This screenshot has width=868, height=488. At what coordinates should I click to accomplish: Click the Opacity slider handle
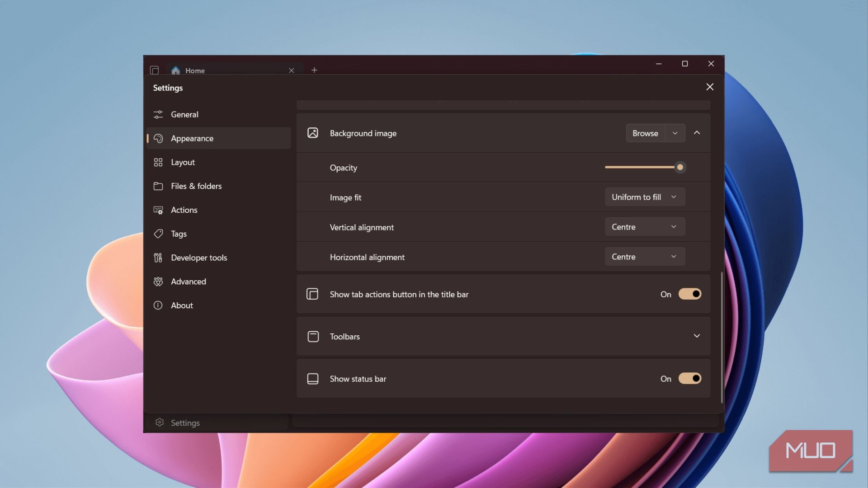tap(680, 167)
